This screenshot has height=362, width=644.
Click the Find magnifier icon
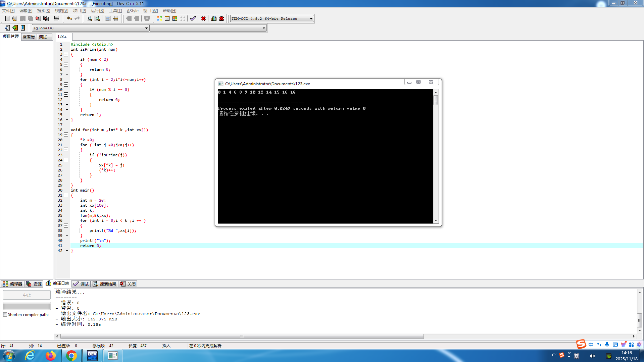[90, 18]
